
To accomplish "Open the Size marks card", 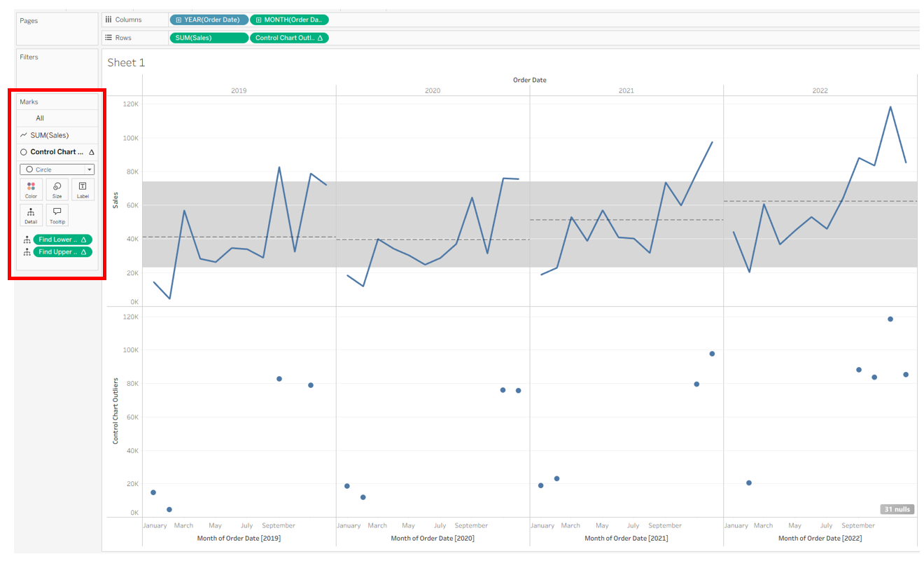I will click(x=57, y=189).
